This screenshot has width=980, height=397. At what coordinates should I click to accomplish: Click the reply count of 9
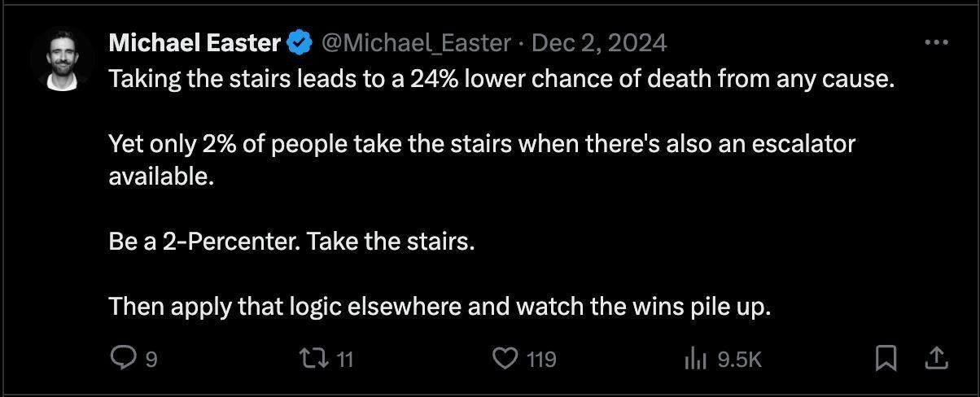[151, 359]
